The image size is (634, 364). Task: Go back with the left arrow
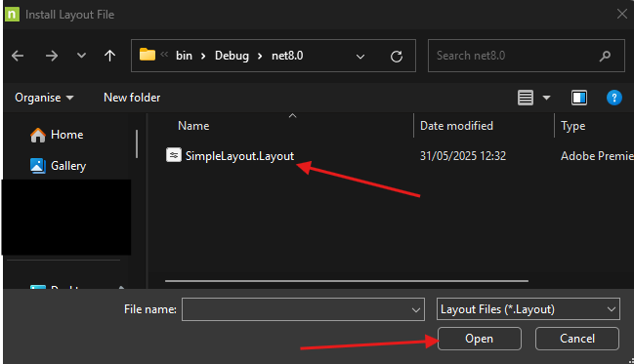(x=18, y=56)
